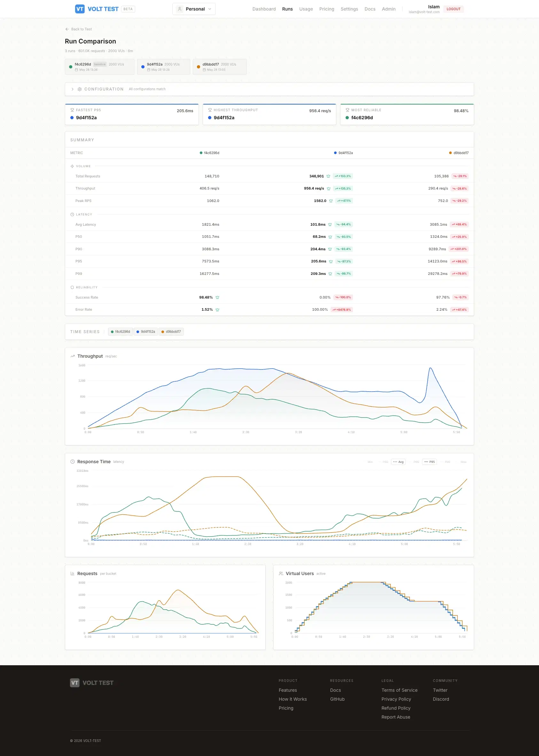Disable the P95 line in Response Time

429,462
